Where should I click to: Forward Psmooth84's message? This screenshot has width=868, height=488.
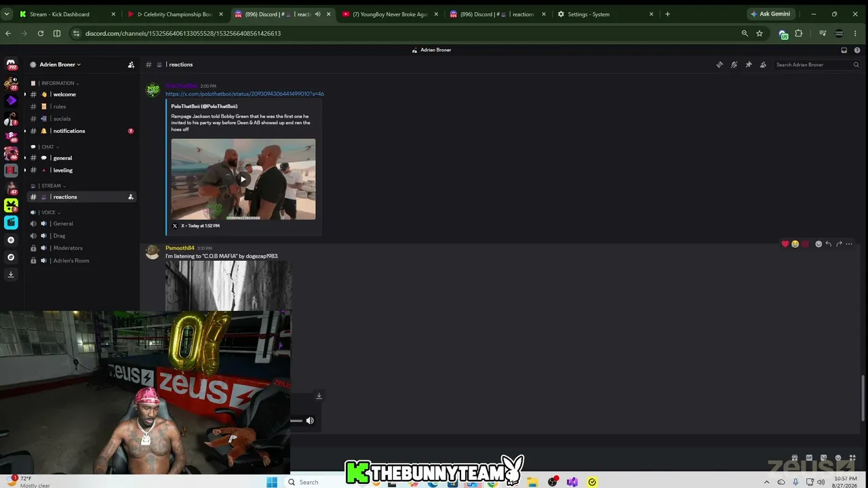[x=839, y=244]
